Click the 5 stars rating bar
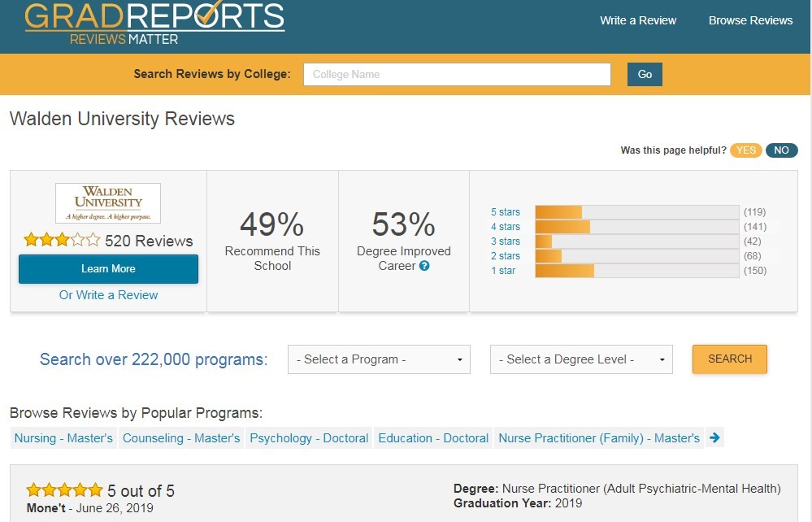Image resolution: width=812 pixels, height=522 pixels. (x=637, y=211)
